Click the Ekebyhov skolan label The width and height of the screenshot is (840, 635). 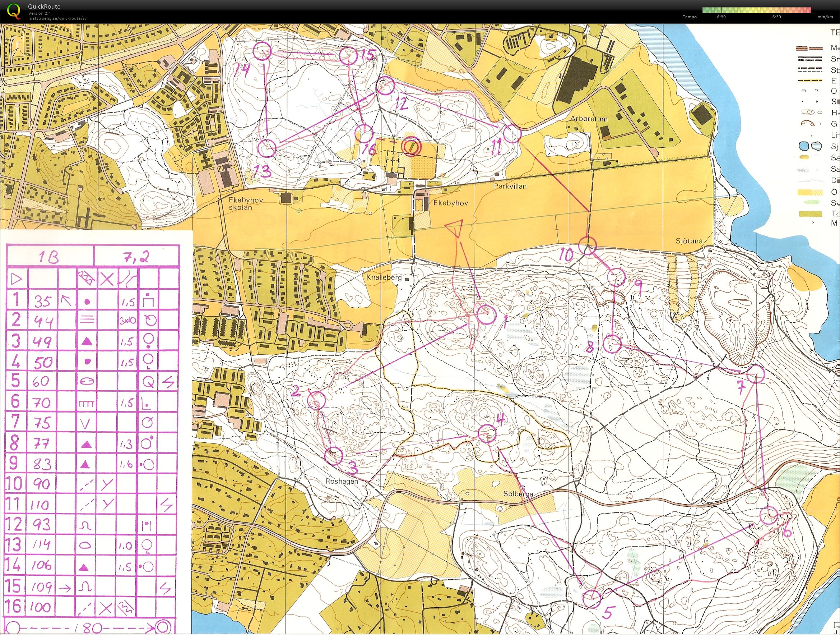(245, 203)
